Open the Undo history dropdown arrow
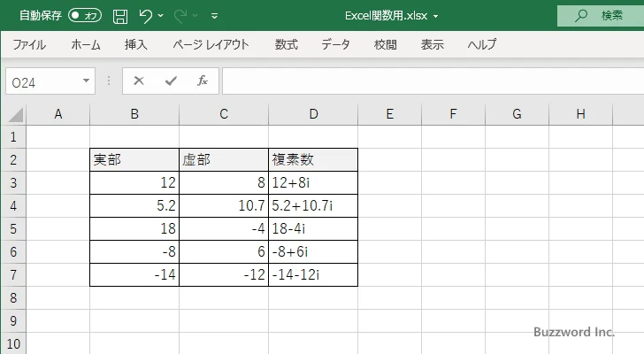The width and height of the screenshot is (644, 354). (162, 16)
